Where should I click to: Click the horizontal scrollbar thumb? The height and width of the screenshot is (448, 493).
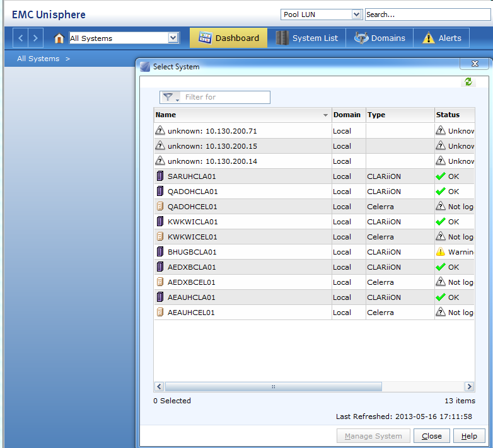(273, 386)
